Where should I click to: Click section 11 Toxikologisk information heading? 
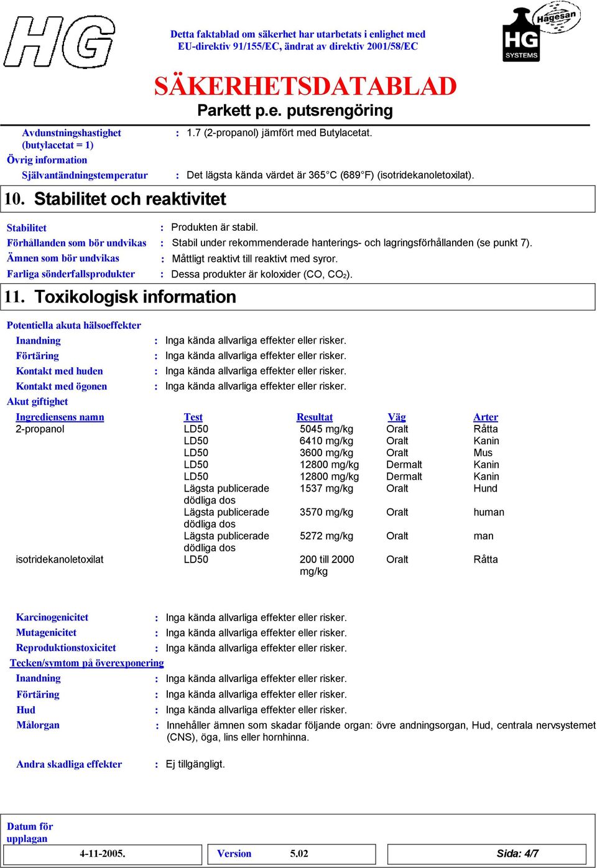[120, 297]
